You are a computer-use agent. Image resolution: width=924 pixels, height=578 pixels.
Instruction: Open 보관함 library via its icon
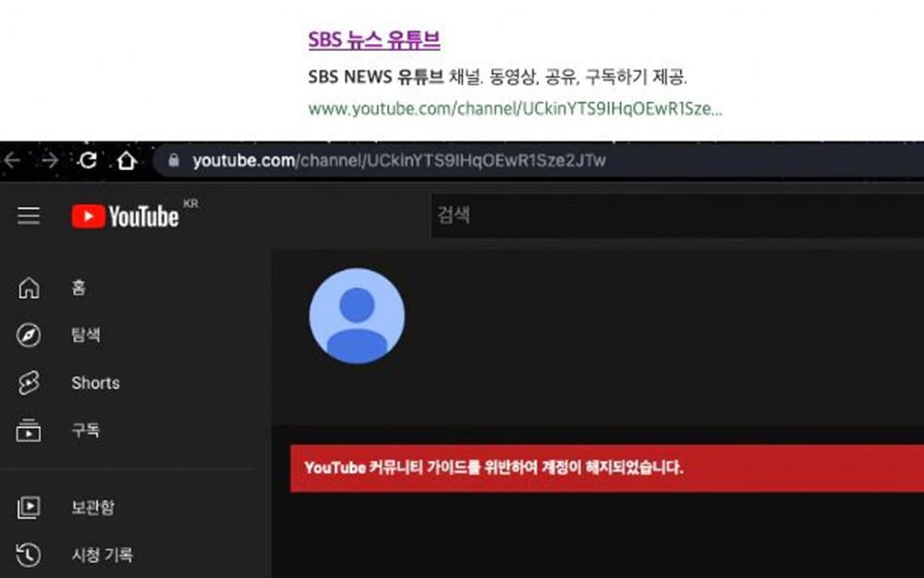(29, 506)
